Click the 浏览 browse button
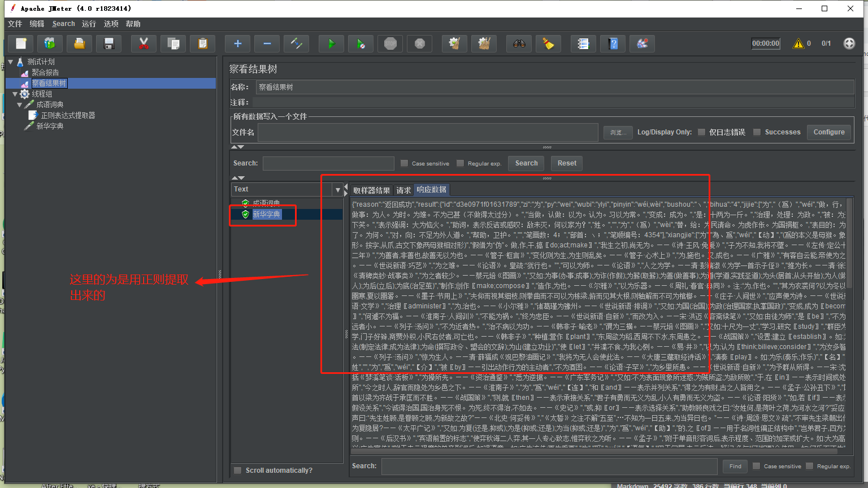The image size is (868, 488). (x=617, y=132)
